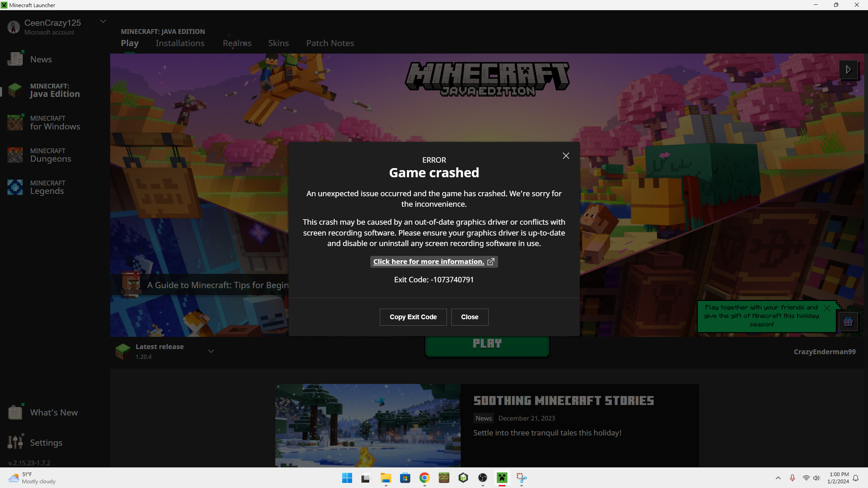The width and height of the screenshot is (868, 488).
Task: Open Minecraft Legends from sidebar
Action: pos(47,187)
